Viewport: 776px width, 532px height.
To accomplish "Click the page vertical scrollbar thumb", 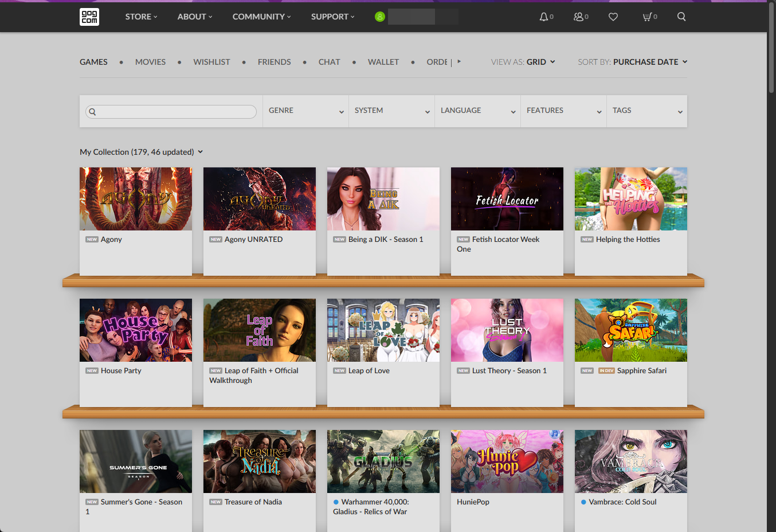I will pyautogui.click(x=771, y=48).
